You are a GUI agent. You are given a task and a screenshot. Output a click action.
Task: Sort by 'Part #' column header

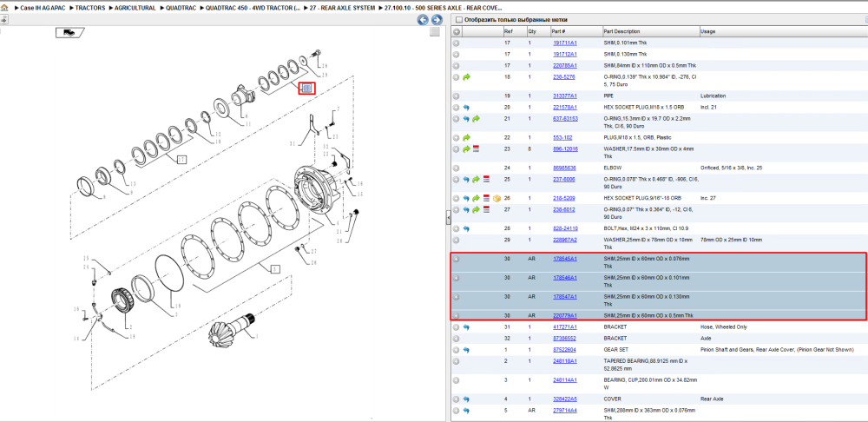(x=575, y=31)
